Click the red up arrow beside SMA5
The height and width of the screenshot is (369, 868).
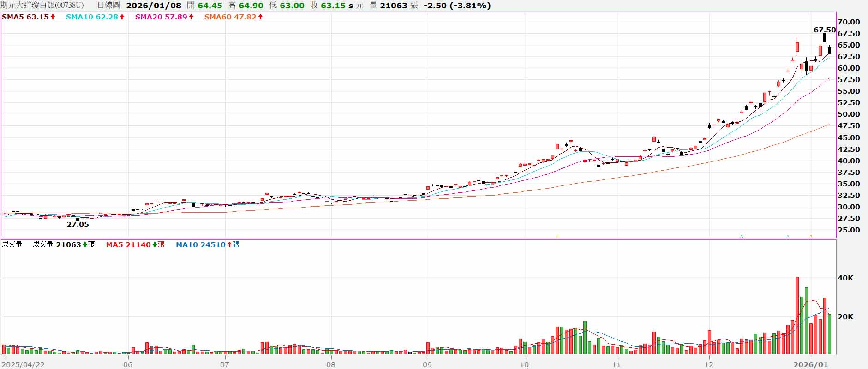point(53,17)
